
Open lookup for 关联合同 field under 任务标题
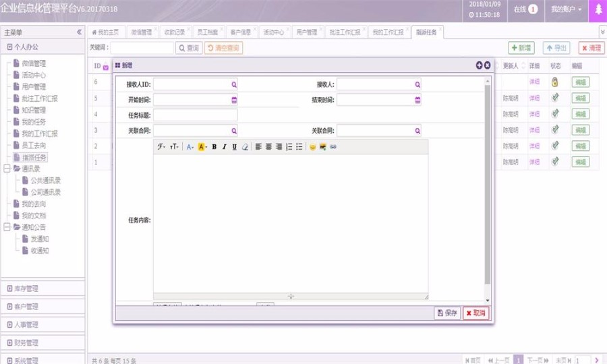tap(234, 131)
